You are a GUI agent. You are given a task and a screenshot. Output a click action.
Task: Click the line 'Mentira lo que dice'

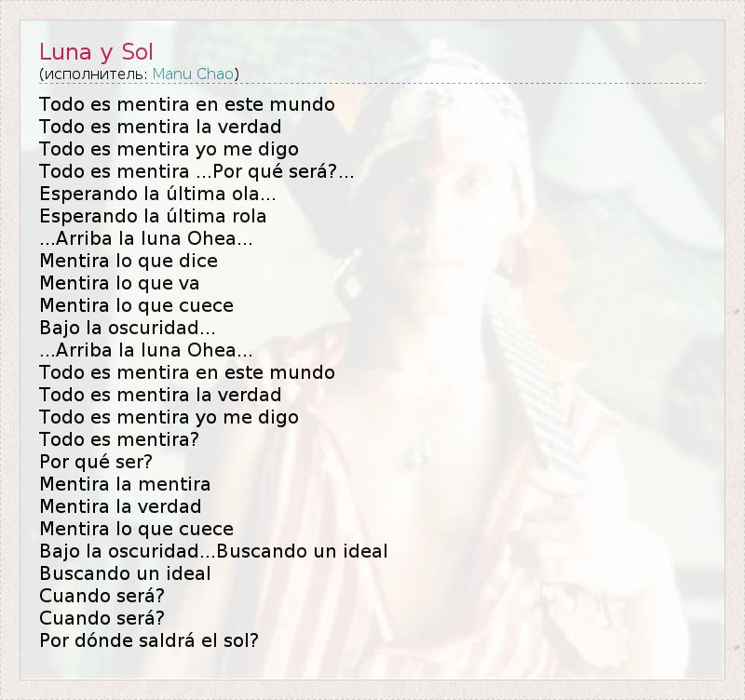[x=129, y=261]
